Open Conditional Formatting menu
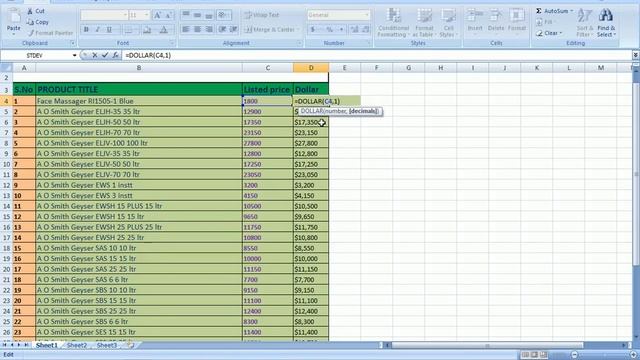The width and height of the screenshot is (640, 360). point(393,23)
